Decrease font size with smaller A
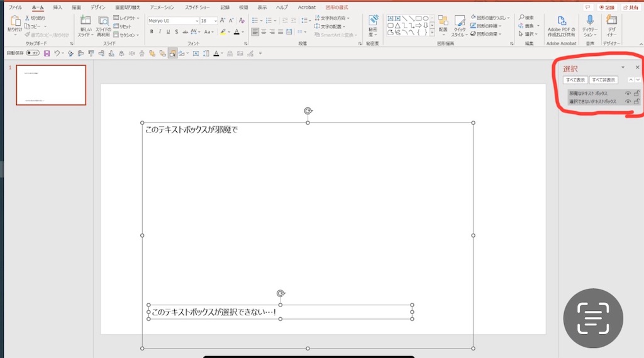The image size is (644, 358). pyautogui.click(x=231, y=20)
